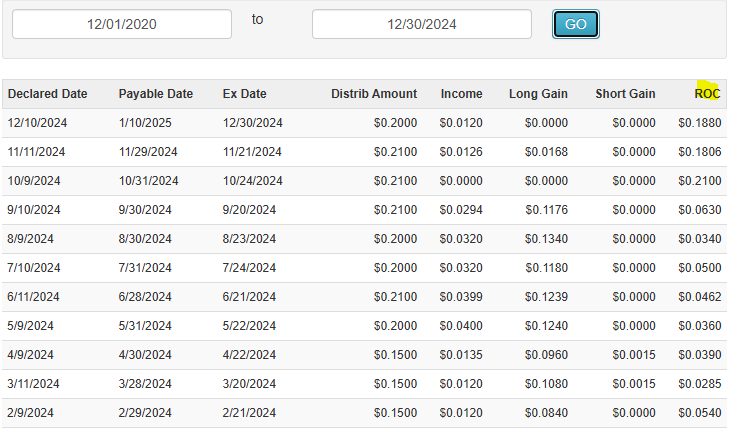
Task: Click ROC value $0.2100 in 10/9/2024 row
Action: point(700,181)
